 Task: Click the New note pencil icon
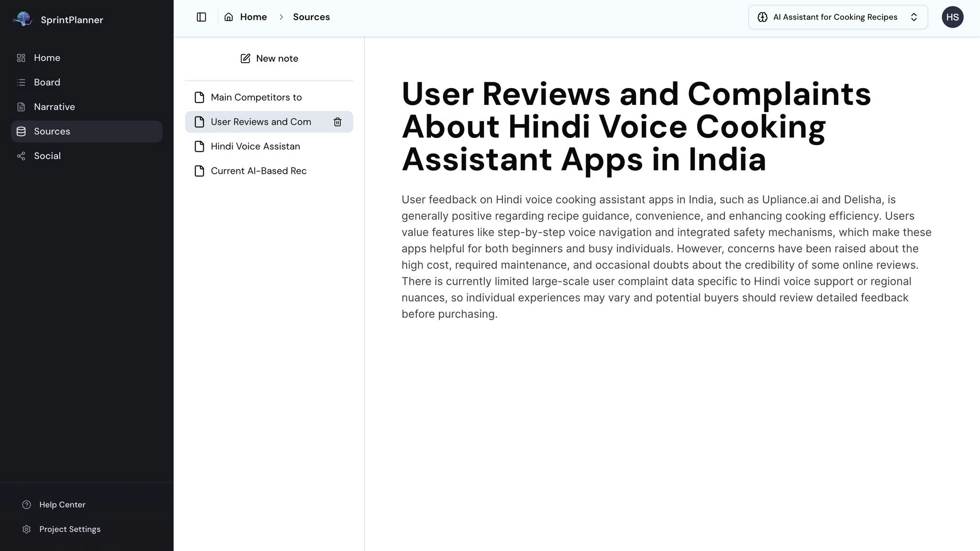click(x=245, y=58)
